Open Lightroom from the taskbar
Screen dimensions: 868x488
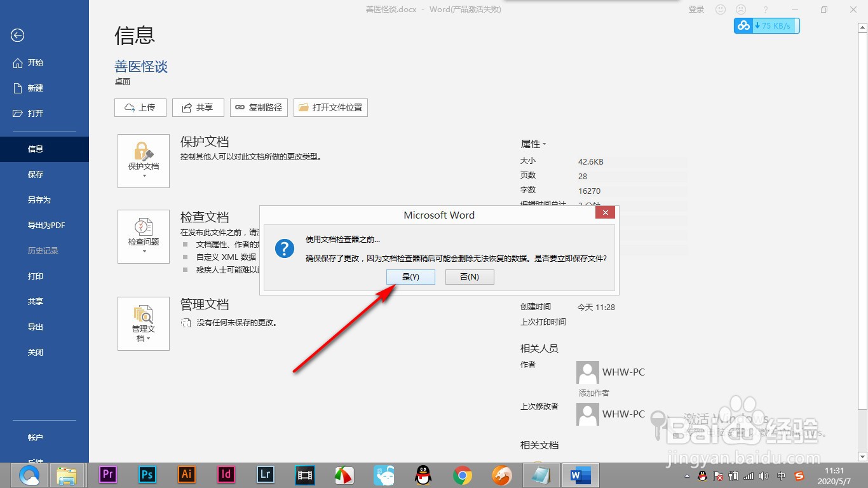(x=265, y=475)
